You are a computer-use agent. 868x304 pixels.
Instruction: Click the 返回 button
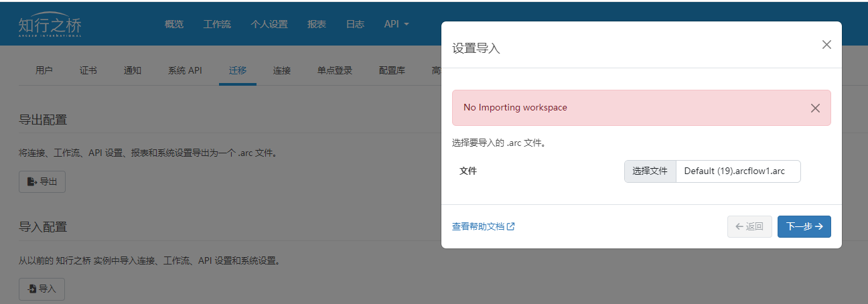(x=750, y=226)
